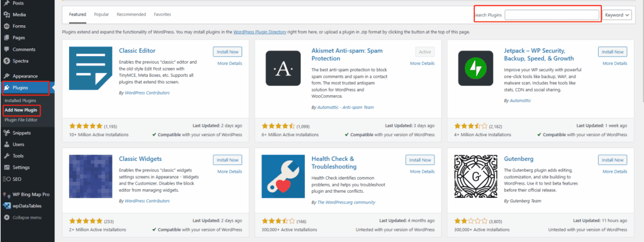Install Now the Gutenberg plugin
The image size is (644, 242).
[613, 159]
